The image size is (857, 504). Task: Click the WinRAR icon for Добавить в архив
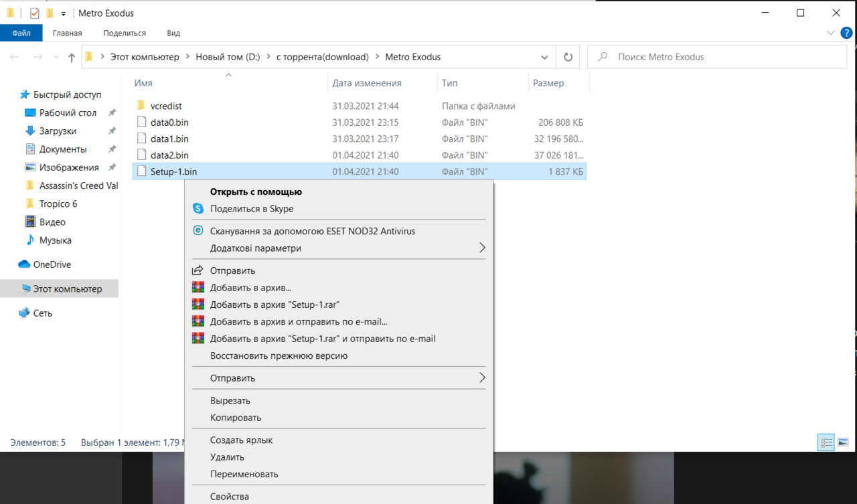[x=198, y=288]
